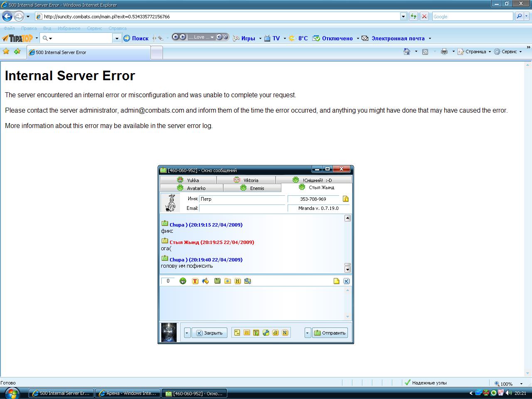532x399 pixels.
Task: Click the TipaTop toolbar logo
Action: pos(17,38)
